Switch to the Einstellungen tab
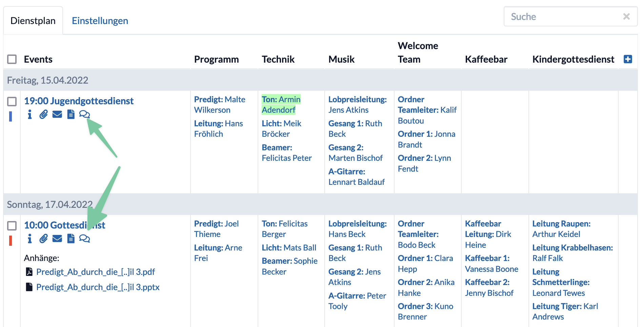Image resolution: width=644 pixels, height=327 pixels. [x=100, y=21]
